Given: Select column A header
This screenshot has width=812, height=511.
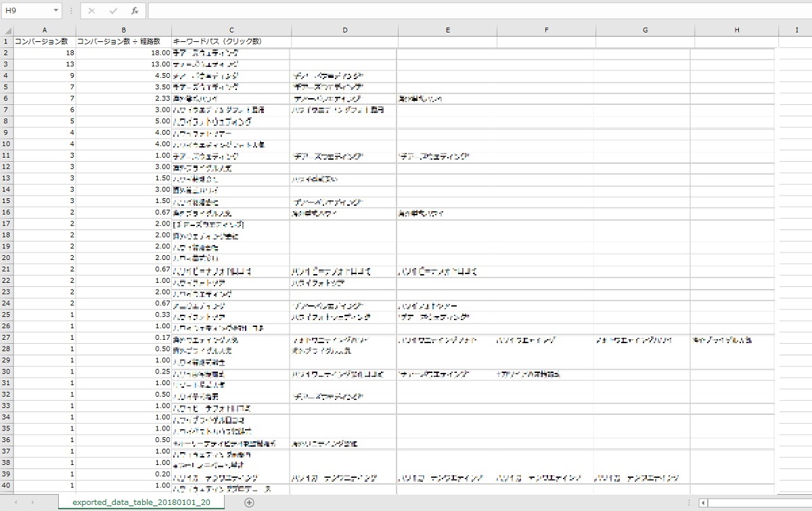Looking at the screenshot, I should (x=45, y=30).
